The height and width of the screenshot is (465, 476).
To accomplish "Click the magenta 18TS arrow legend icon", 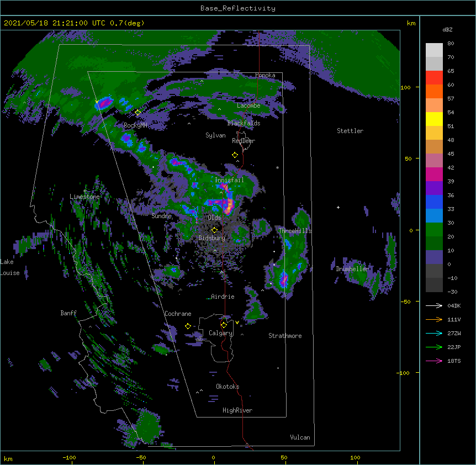I will (x=434, y=361).
